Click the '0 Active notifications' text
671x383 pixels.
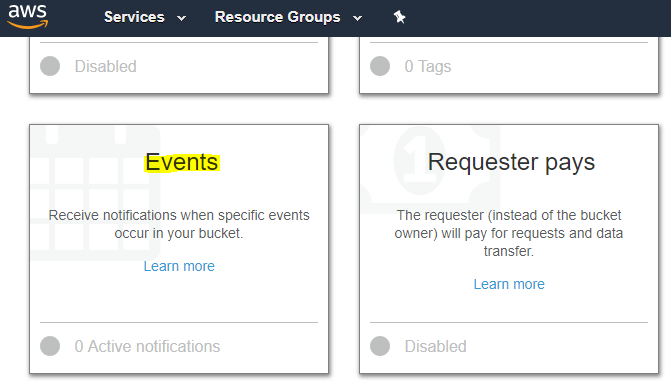[x=147, y=346]
